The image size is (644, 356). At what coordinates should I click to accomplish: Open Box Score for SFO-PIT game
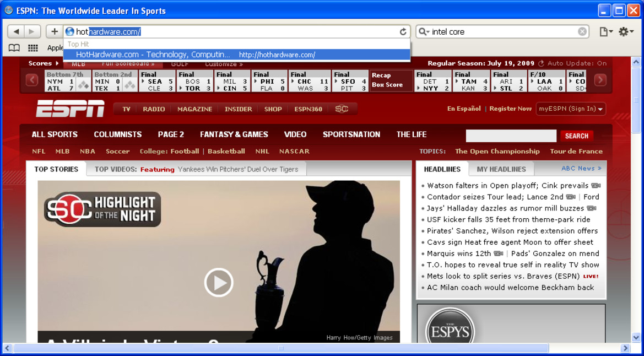click(387, 85)
